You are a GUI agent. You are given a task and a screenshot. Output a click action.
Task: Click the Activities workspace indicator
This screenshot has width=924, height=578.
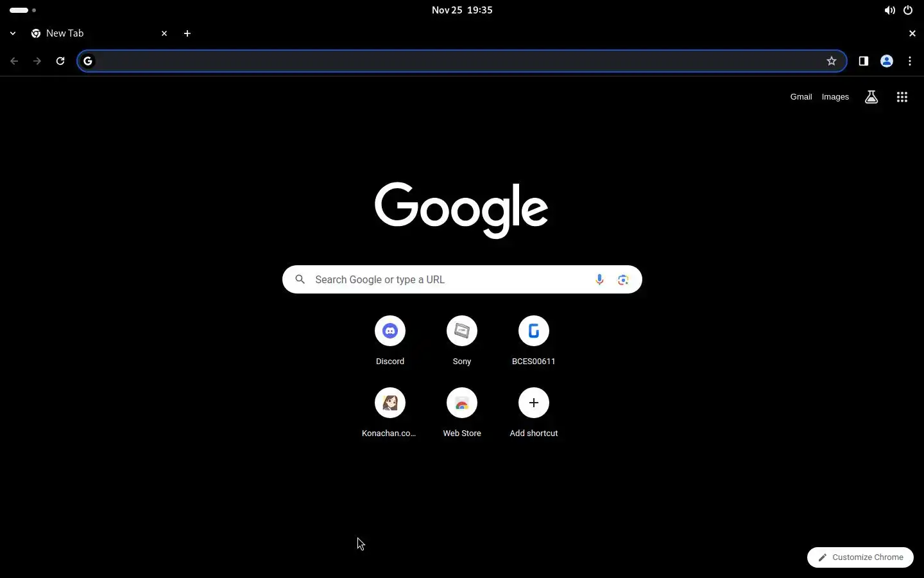[22, 10]
